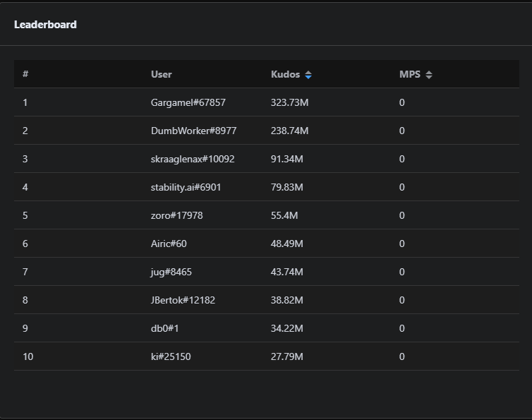Select user zoro#17978

[x=177, y=215]
